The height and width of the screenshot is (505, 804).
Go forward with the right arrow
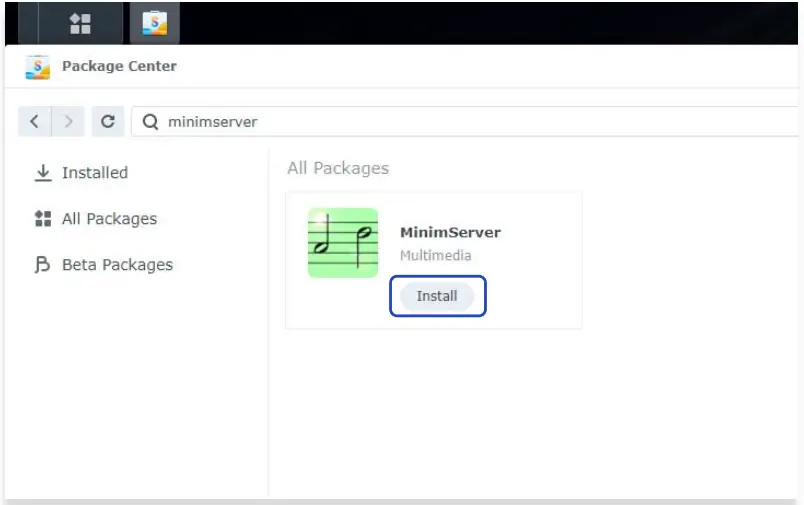tap(68, 122)
